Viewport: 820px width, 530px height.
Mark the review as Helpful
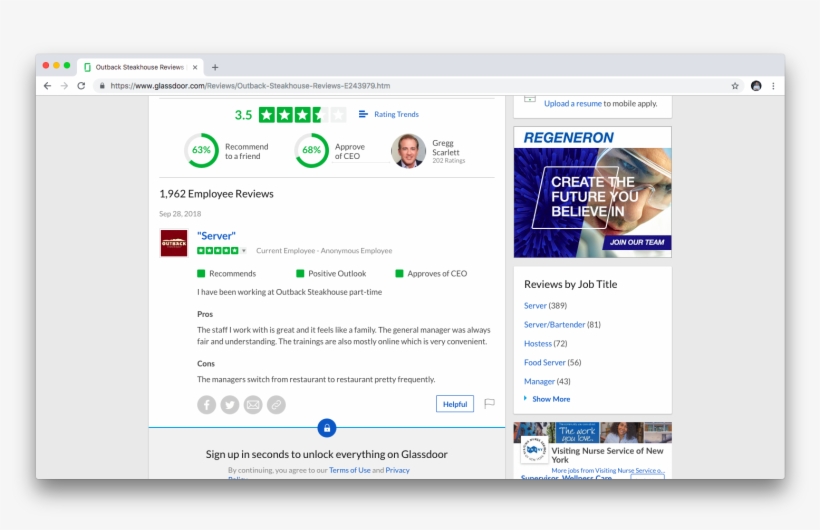[455, 404]
